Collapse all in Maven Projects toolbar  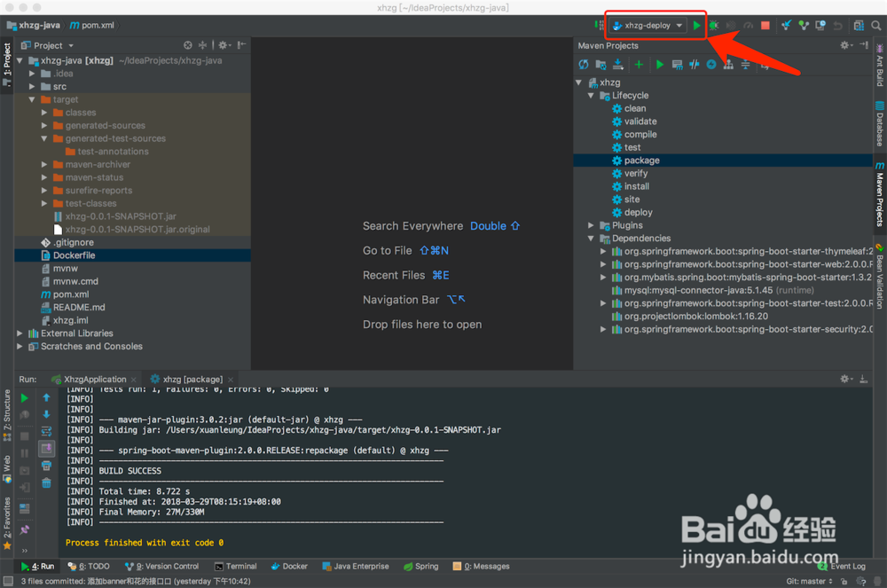click(x=746, y=65)
